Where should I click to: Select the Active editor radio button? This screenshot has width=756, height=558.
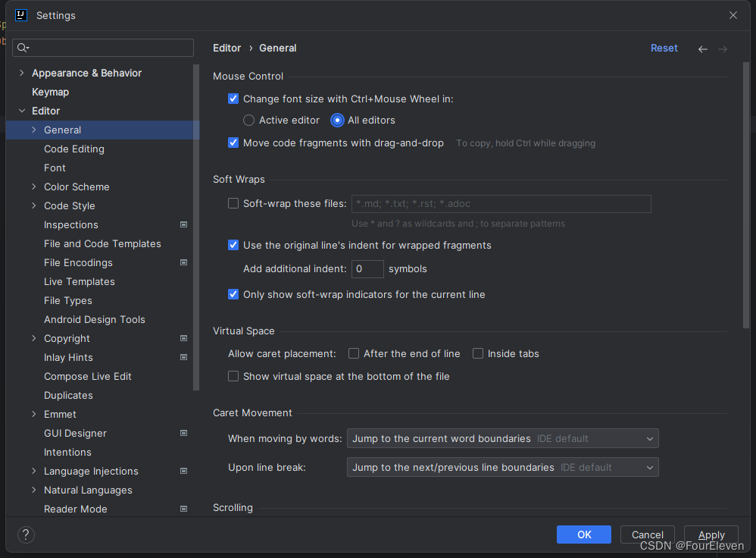coord(248,121)
